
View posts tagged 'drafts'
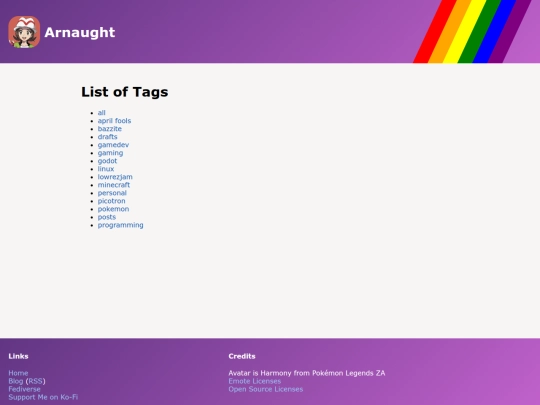click(107, 137)
